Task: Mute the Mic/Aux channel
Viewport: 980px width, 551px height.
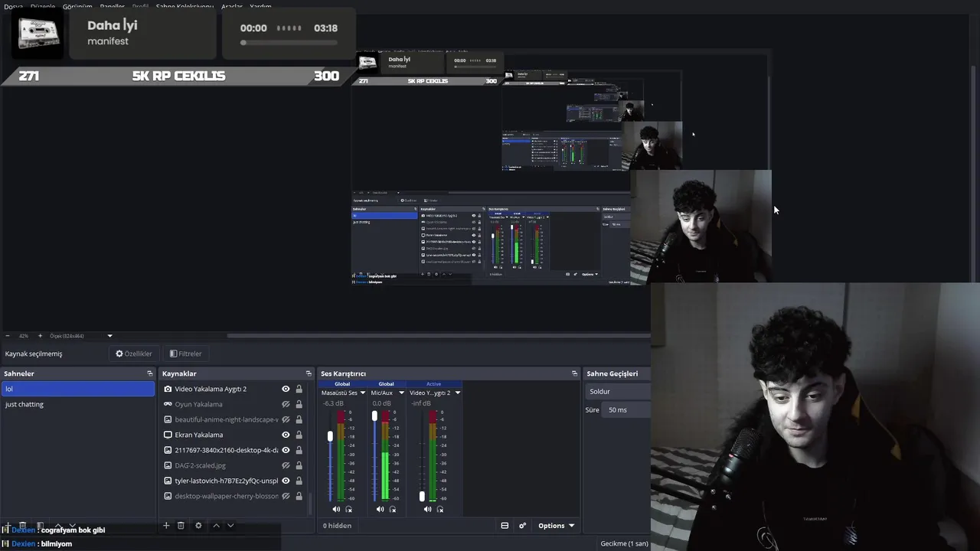Action: (381, 509)
